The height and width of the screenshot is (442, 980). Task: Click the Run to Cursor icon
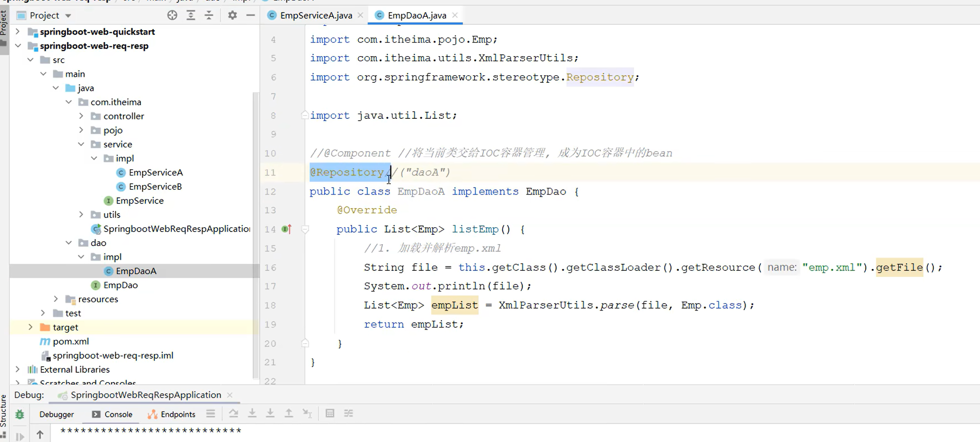[x=307, y=413]
